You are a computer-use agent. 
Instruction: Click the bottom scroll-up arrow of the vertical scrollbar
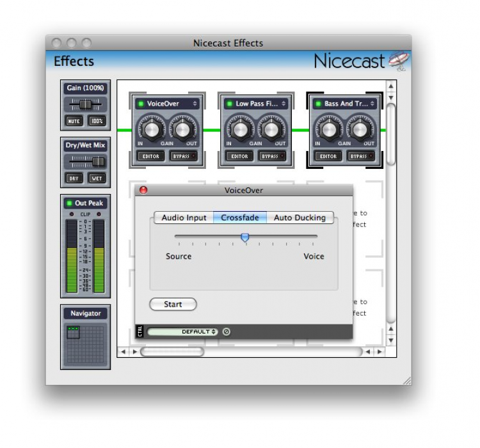391,328
